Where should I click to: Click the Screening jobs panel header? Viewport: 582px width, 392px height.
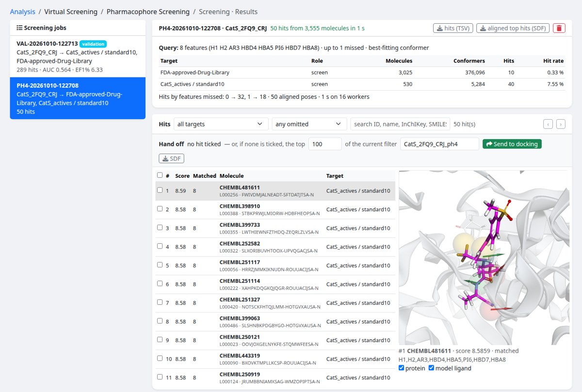78,28
